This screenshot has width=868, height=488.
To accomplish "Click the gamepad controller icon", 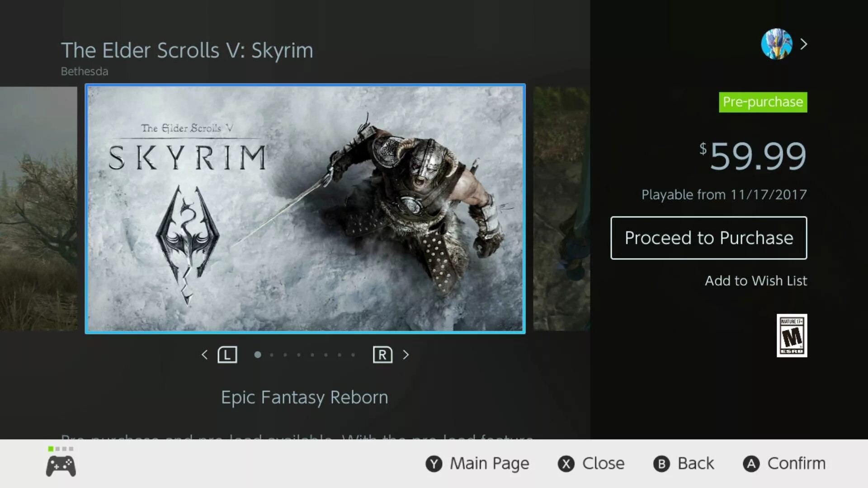I will [60, 464].
